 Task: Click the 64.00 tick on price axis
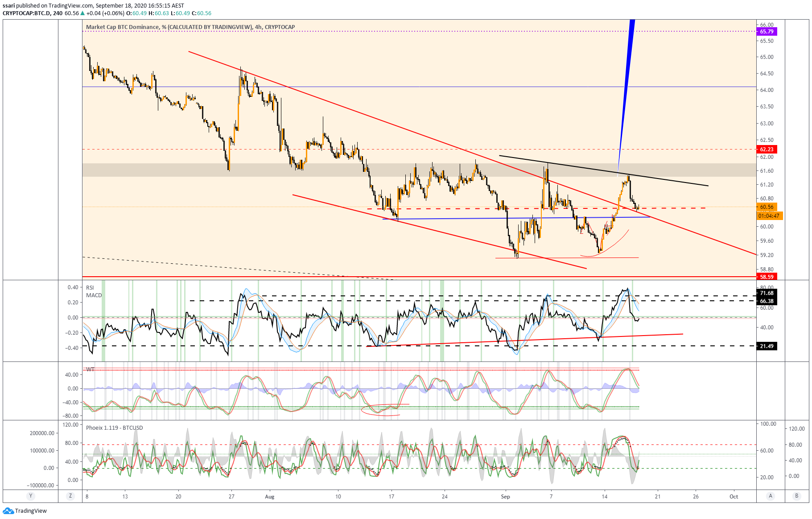[x=767, y=90]
